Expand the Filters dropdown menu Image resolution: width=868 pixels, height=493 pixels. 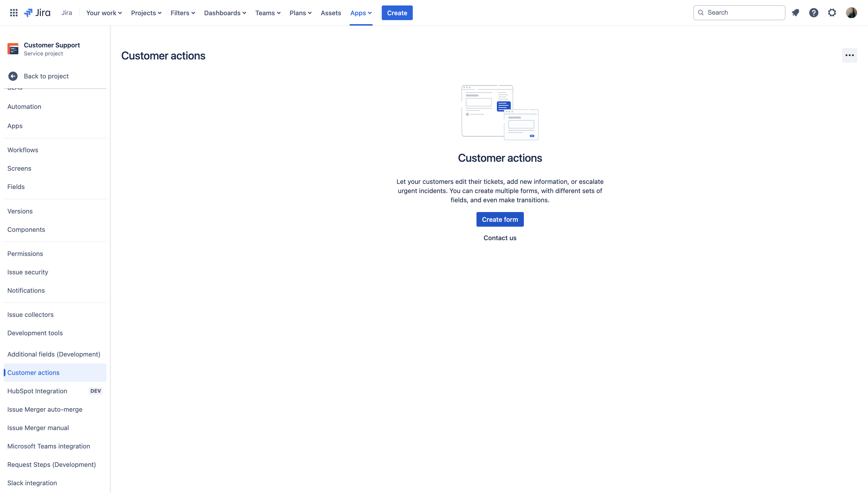(182, 13)
